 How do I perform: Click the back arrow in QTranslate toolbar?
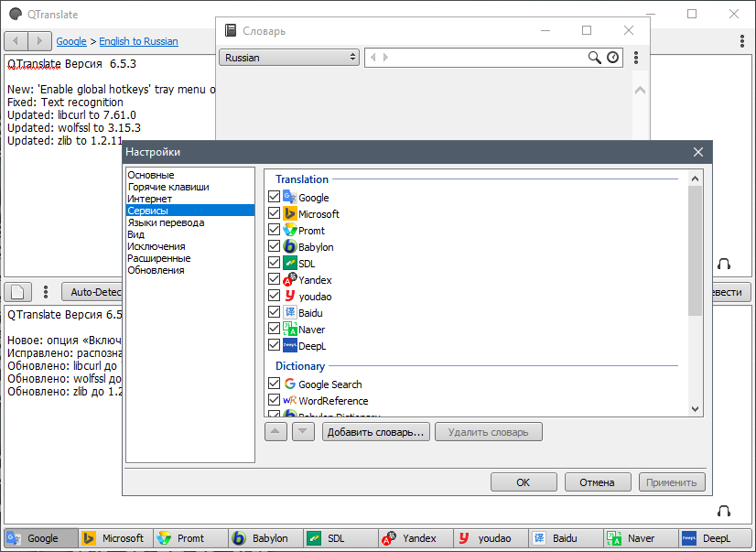[16, 41]
